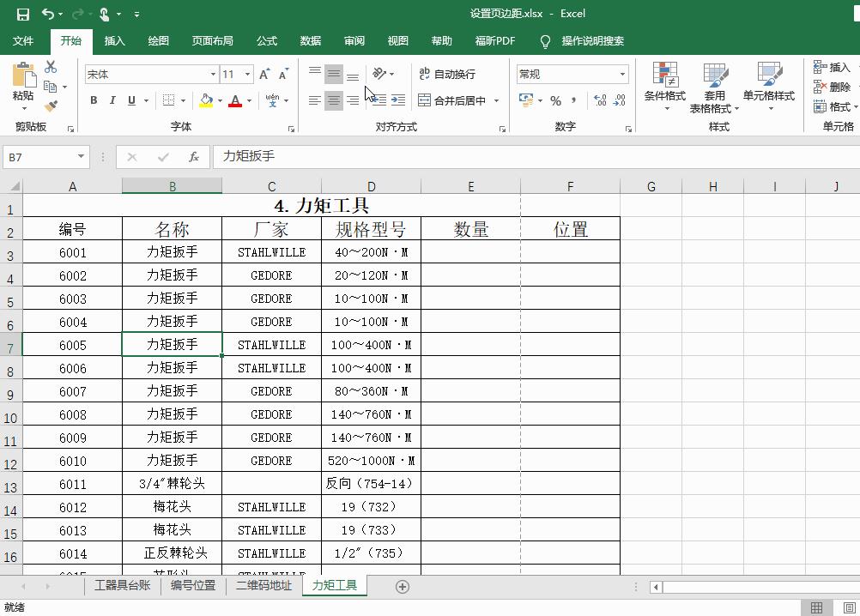Switch to the 二维码地址 sheet tab
The width and height of the screenshot is (860, 616).
[263, 586]
